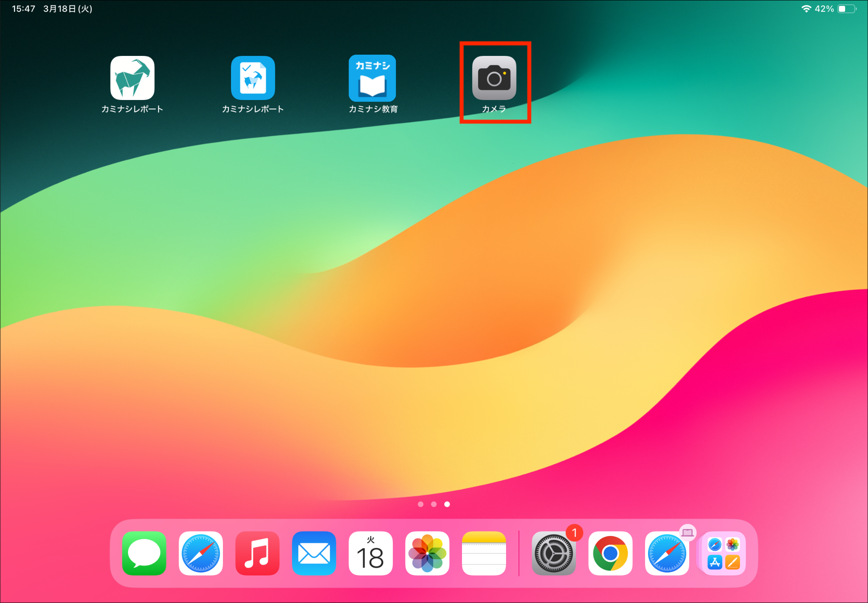Tap the Wi-Fi status icon
868x603 pixels.
pos(806,9)
